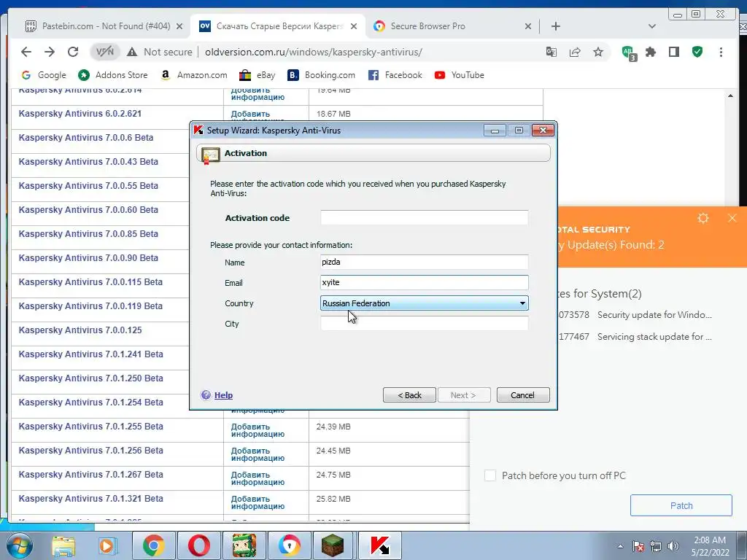Enable Patch before you turn off PC
This screenshot has width=747, height=560.
(x=490, y=475)
